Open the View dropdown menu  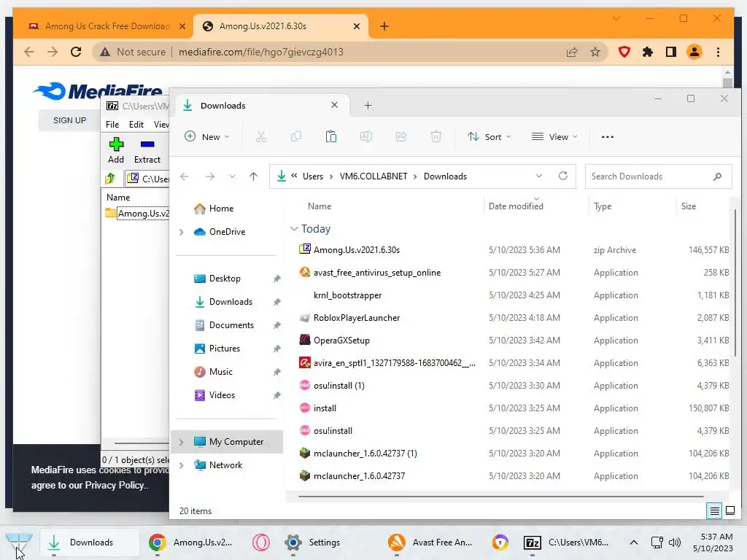(554, 136)
